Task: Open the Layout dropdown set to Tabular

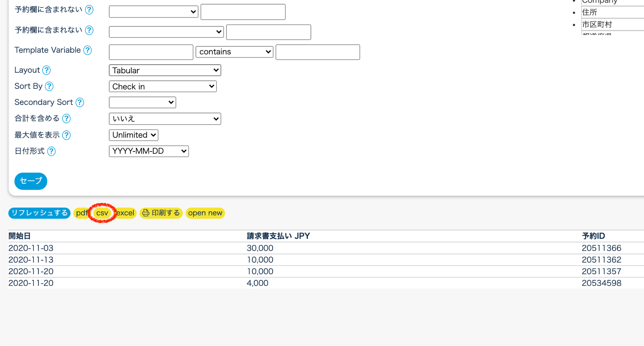Action: tap(165, 70)
